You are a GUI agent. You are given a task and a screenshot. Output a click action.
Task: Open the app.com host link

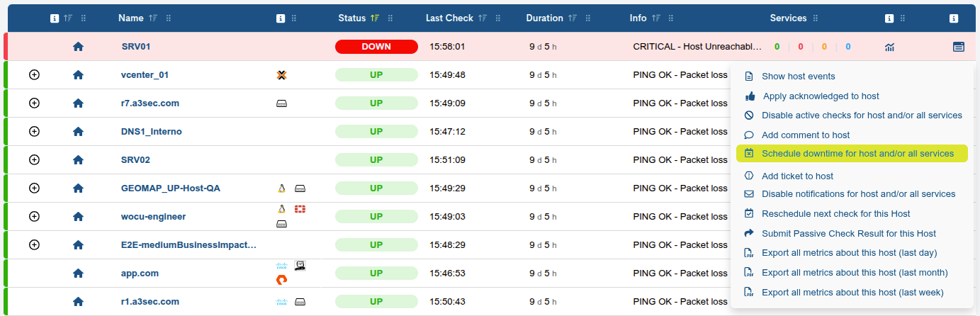(140, 273)
